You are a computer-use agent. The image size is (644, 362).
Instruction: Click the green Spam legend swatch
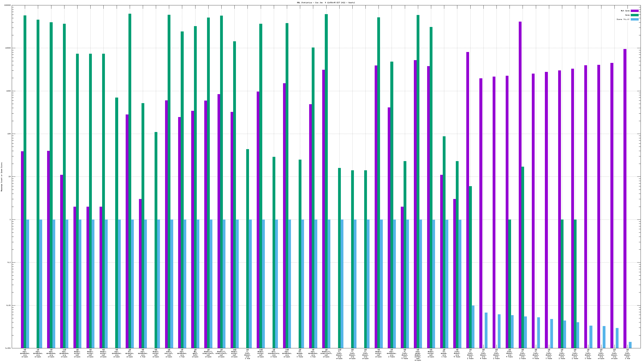coord(635,15)
